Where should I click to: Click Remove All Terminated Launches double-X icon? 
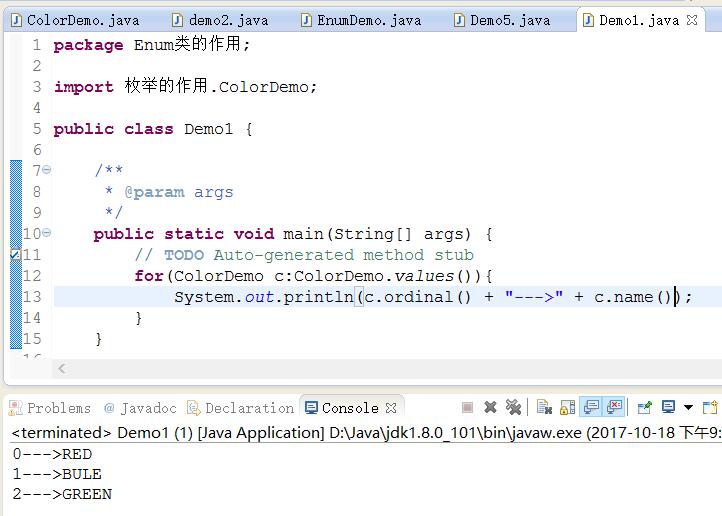(513, 407)
